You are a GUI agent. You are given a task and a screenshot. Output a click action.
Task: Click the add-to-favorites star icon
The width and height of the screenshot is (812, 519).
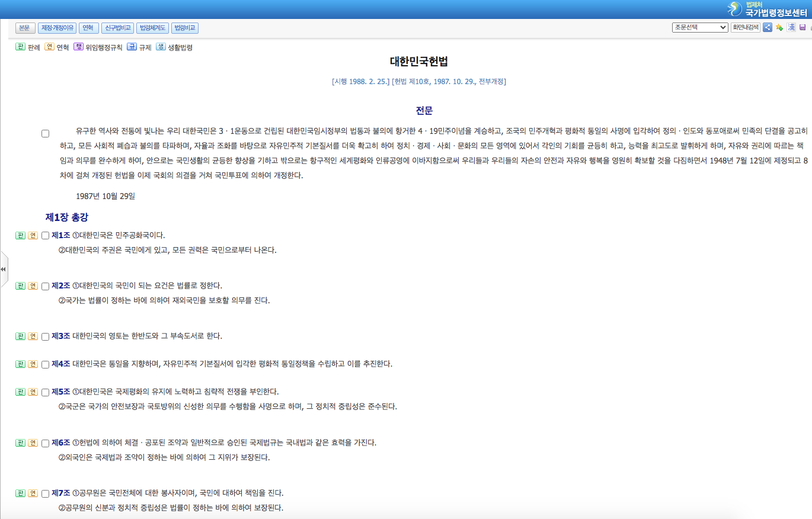(x=779, y=27)
